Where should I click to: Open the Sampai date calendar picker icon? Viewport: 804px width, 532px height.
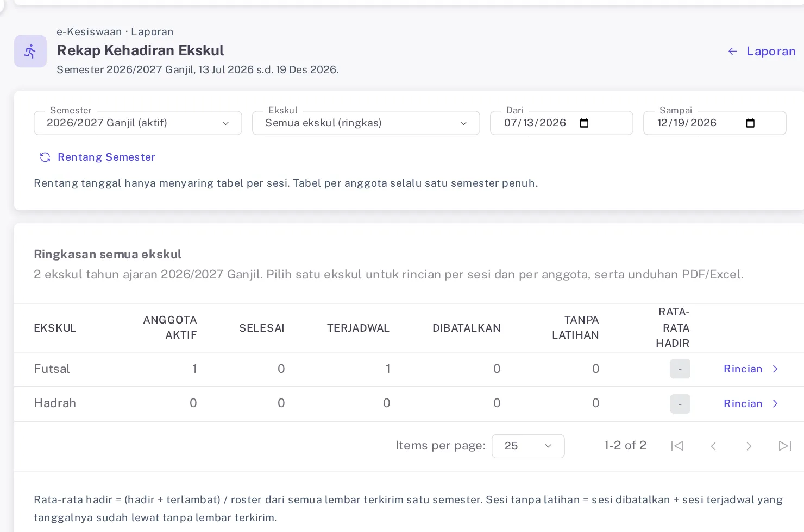coord(750,123)
